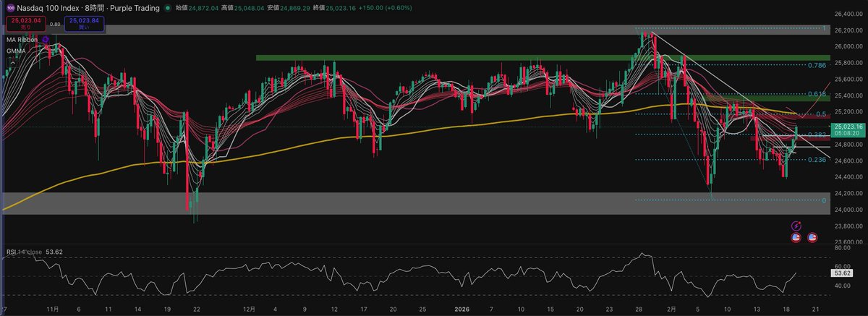Click the 2026 time axis label

(x=461, y=309)
